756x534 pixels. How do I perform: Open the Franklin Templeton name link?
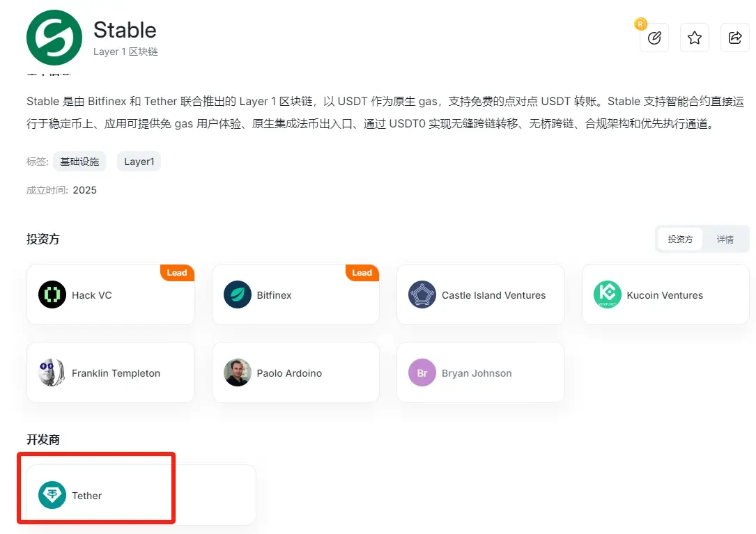[116, 373]
